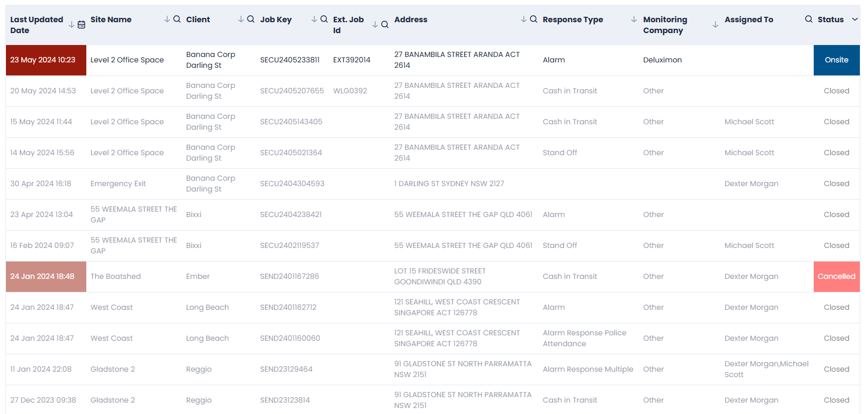868x414 pixels.
Task: Select job key SEND23129464
Action: pyautogui.click(x=286, y=369)
